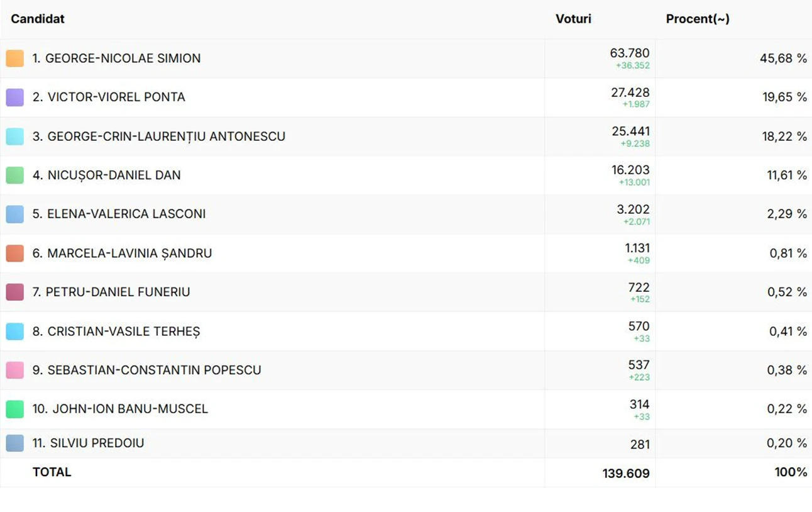Pick the pink swatch for Sebastian-Constantin Popescu
The image size is (812, 512).
point(15,370)
